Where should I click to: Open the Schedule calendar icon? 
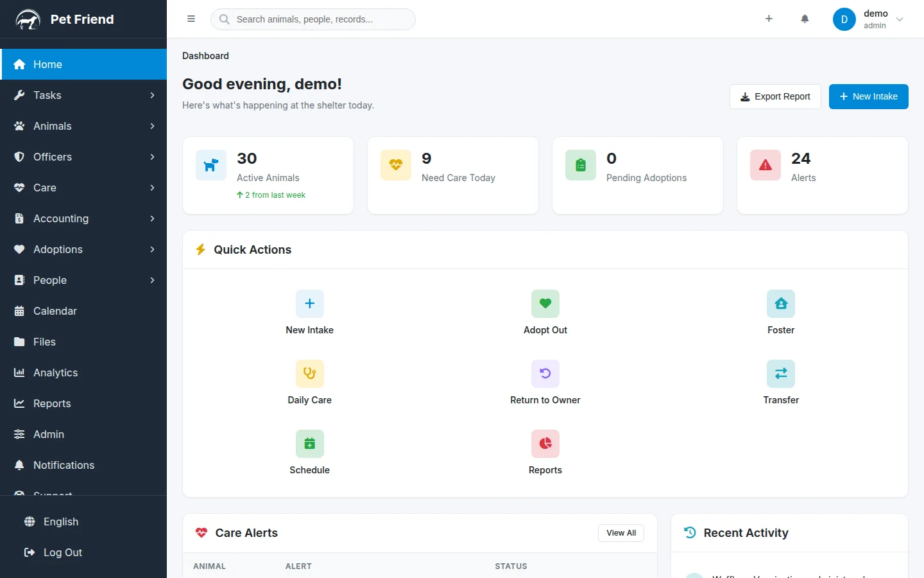point(309,443)
